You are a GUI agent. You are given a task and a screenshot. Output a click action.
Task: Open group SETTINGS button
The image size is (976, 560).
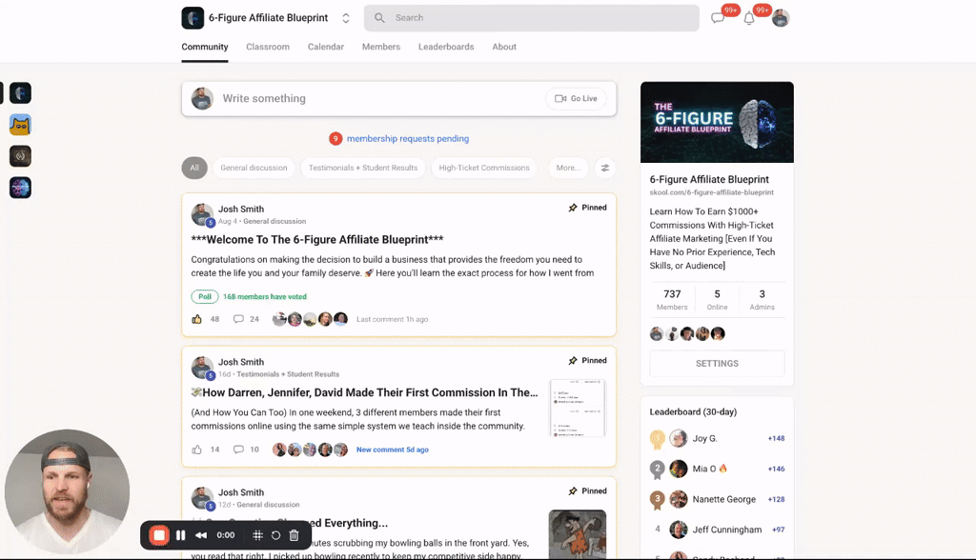point(717,364)
